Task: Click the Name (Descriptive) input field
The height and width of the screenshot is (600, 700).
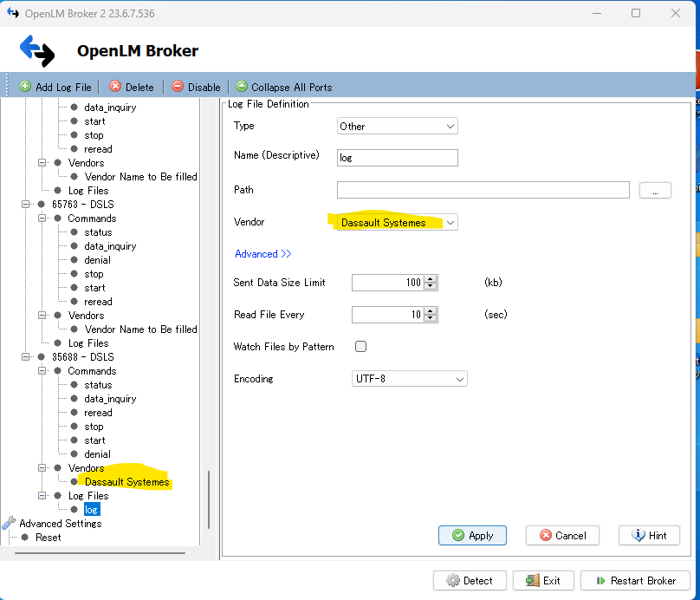Action: point(398,158)
